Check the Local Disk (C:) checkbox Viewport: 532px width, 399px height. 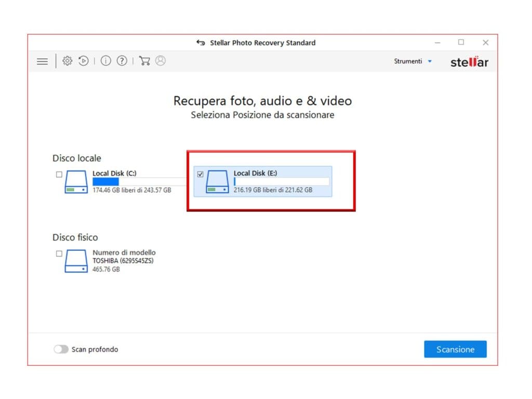click(59, 175)
